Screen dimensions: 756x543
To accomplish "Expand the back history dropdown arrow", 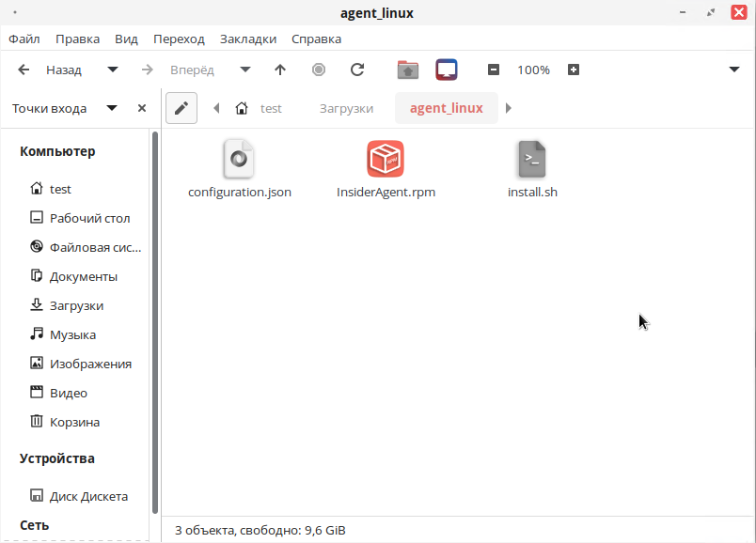I will (x=113, y=70).
